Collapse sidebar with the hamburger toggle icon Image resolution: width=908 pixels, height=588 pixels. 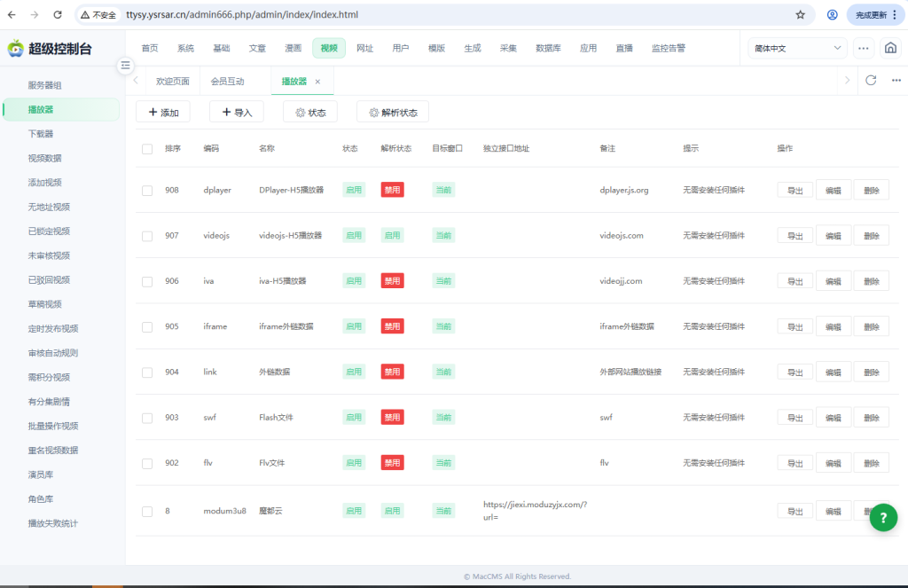point(125,66)
